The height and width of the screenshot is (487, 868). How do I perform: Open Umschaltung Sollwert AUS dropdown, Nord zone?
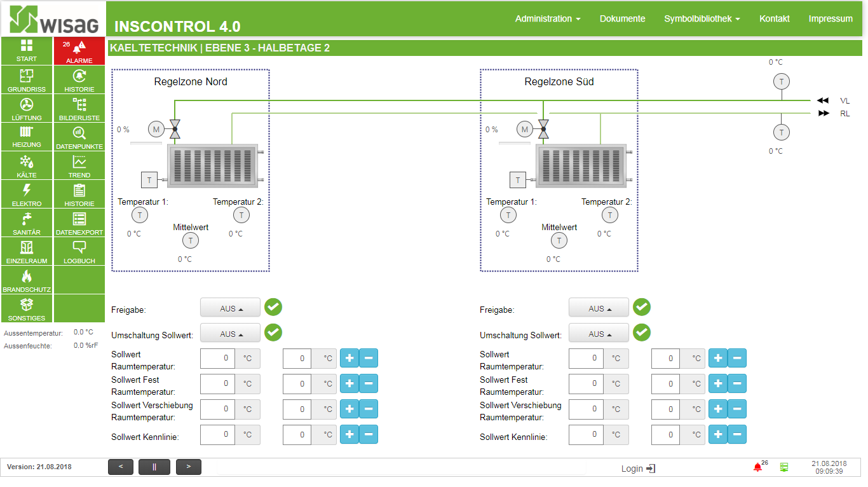(x=231, y=333)
